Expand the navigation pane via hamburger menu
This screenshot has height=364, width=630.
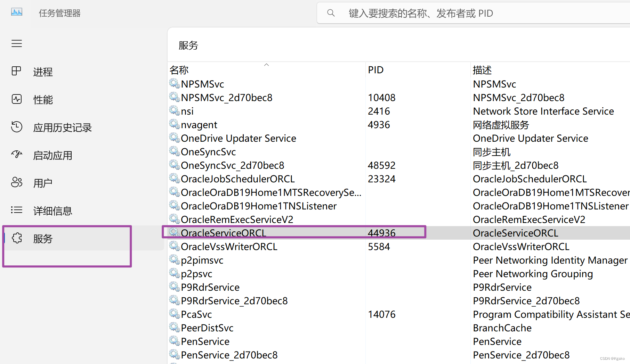[x=17, y=43]
